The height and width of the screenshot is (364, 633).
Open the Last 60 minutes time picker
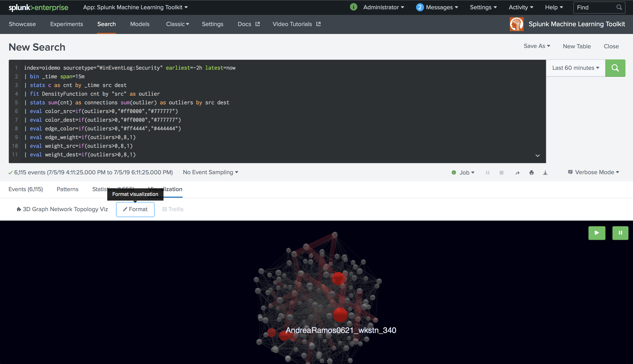click(x=575, y=68)
